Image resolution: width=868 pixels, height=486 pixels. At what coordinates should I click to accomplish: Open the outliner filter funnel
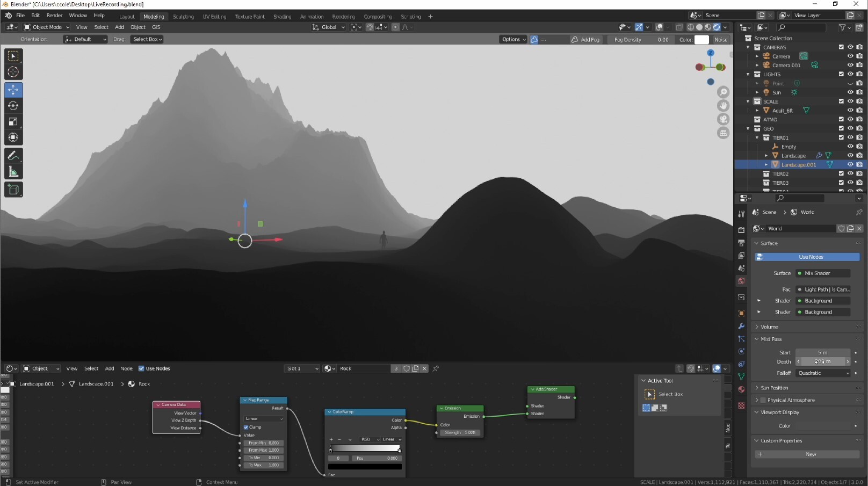tap(843, 27)
